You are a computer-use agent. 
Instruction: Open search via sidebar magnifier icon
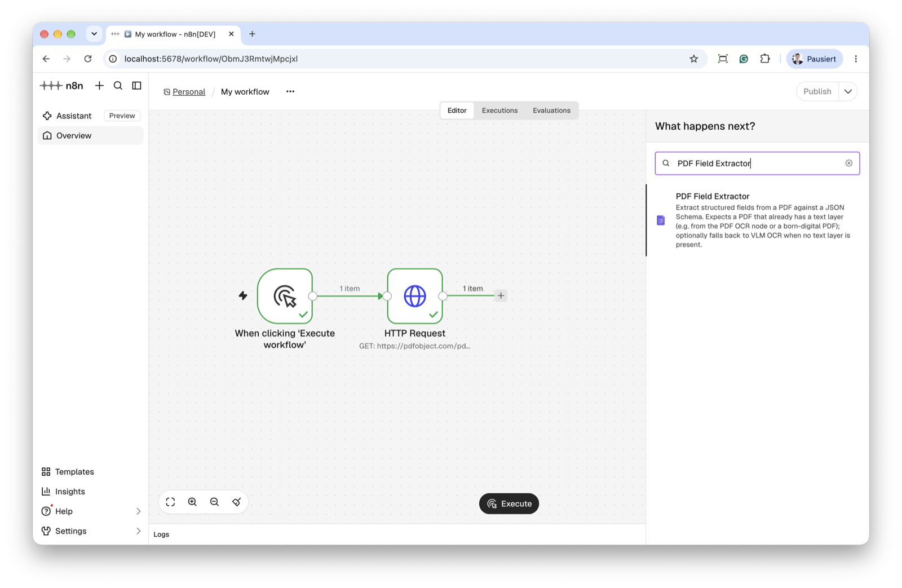click(x=118, y=86)
